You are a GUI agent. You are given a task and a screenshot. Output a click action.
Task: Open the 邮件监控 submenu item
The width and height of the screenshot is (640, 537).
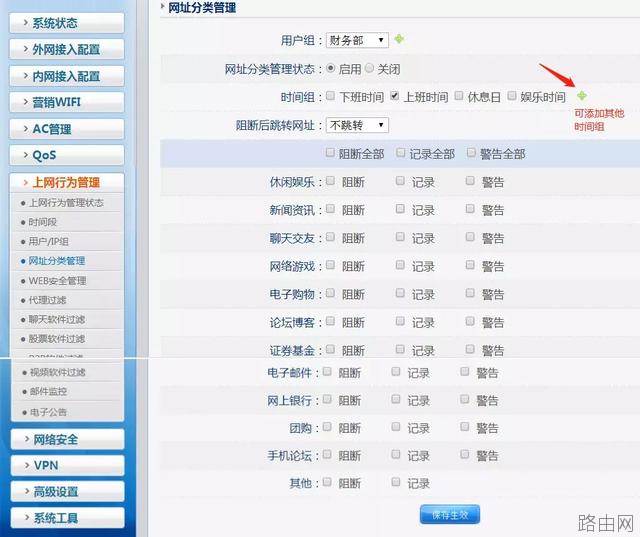pos(48,391)
